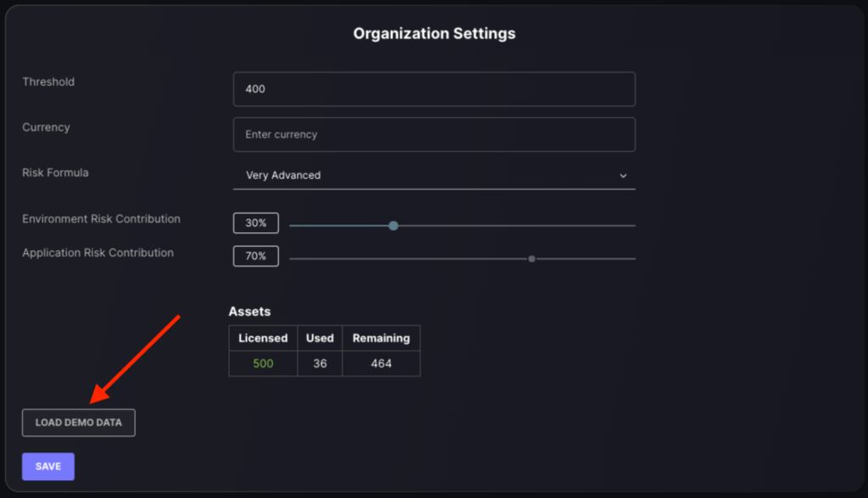Click the Organization Settings heading
Viewport: 868px width, 498px height.
435,34
